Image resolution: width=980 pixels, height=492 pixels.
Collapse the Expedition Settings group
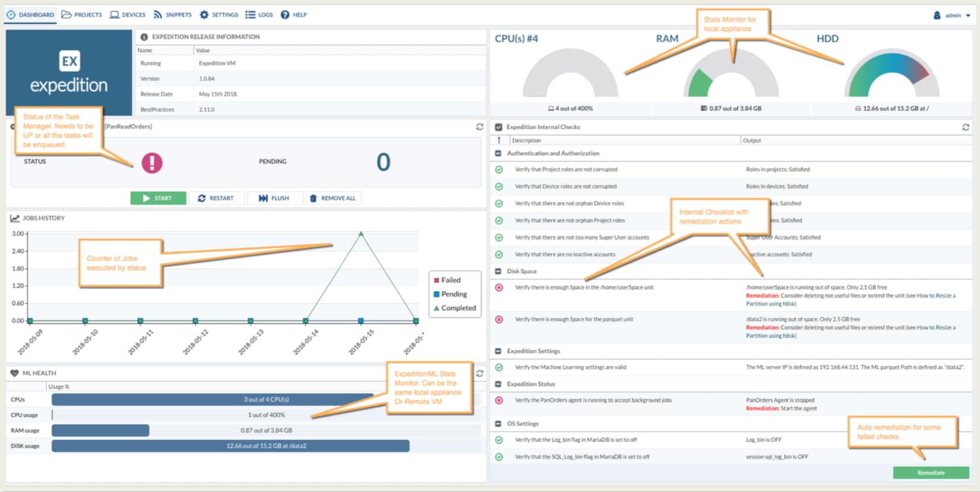coord(498,351)
